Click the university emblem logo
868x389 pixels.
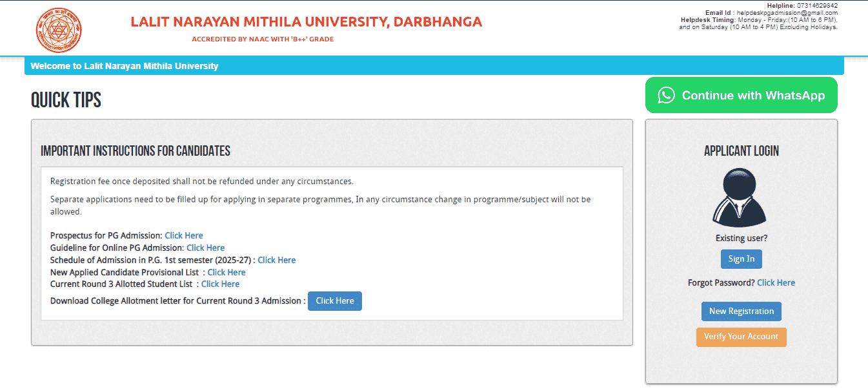point(59,30)
